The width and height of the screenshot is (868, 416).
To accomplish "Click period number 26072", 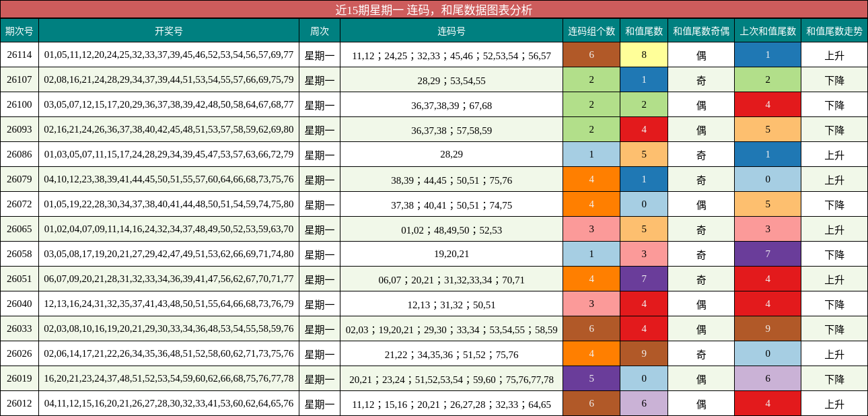I will 20,204.
